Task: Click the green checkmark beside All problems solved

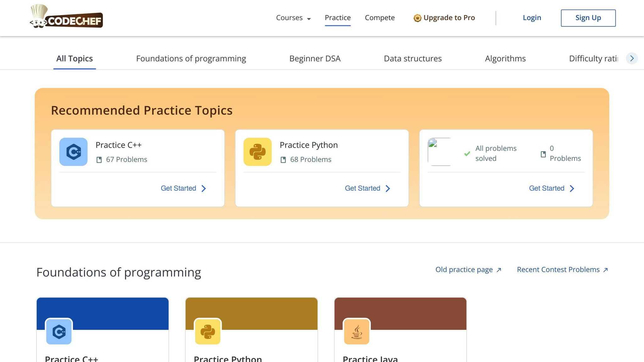Action: tap(467, 153)
